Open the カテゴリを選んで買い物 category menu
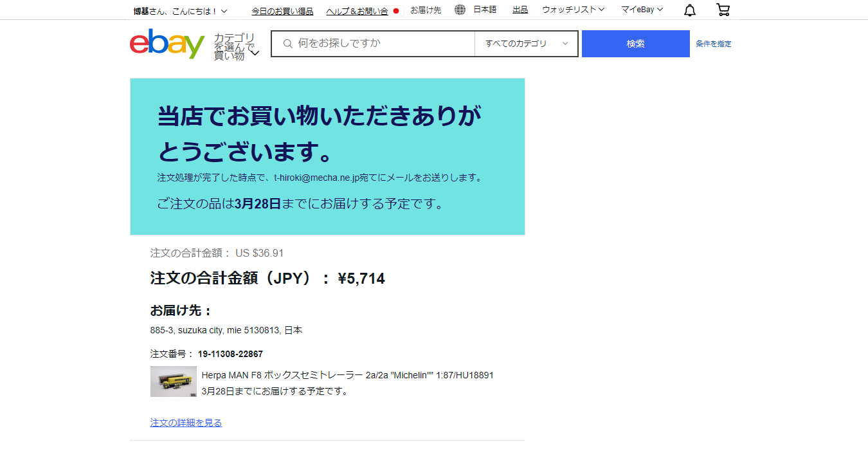 pyautogui.click(x=236, y=47)
